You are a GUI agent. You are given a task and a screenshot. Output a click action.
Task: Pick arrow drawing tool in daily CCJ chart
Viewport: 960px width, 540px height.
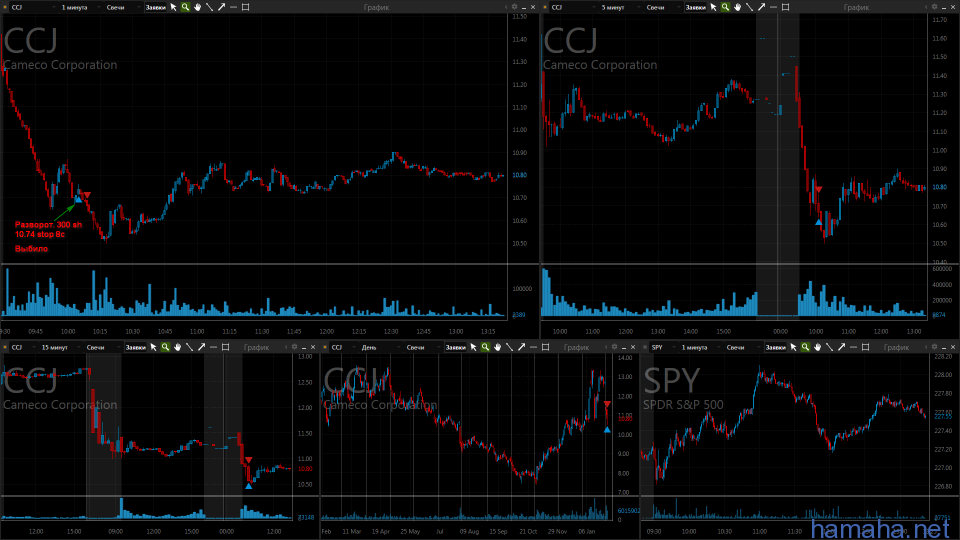click(x=522, y=347)
